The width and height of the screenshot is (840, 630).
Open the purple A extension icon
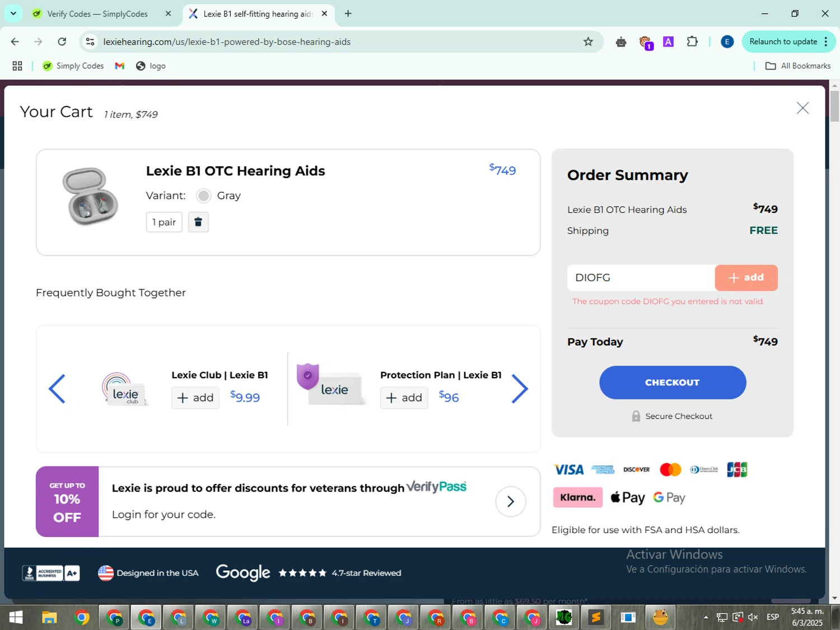[668, 42]
